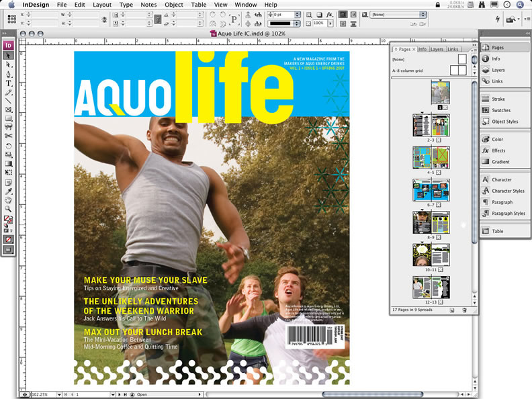Click the zoom percentage field 102.25%
Viewport: 532px width, 399px height.
click(x=44, y=394)
